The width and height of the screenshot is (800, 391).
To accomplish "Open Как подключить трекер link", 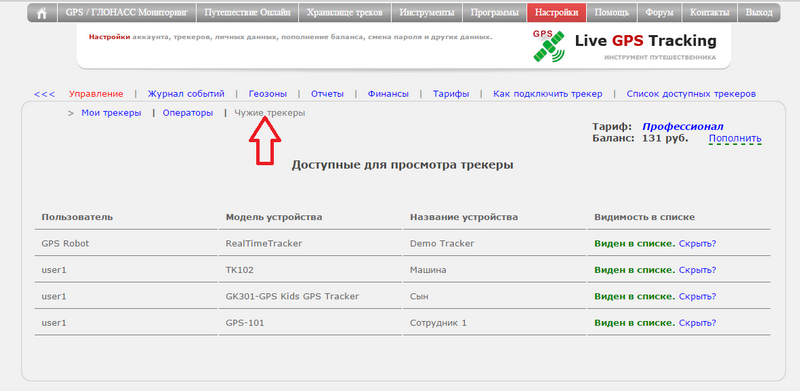I will (547, 94).
